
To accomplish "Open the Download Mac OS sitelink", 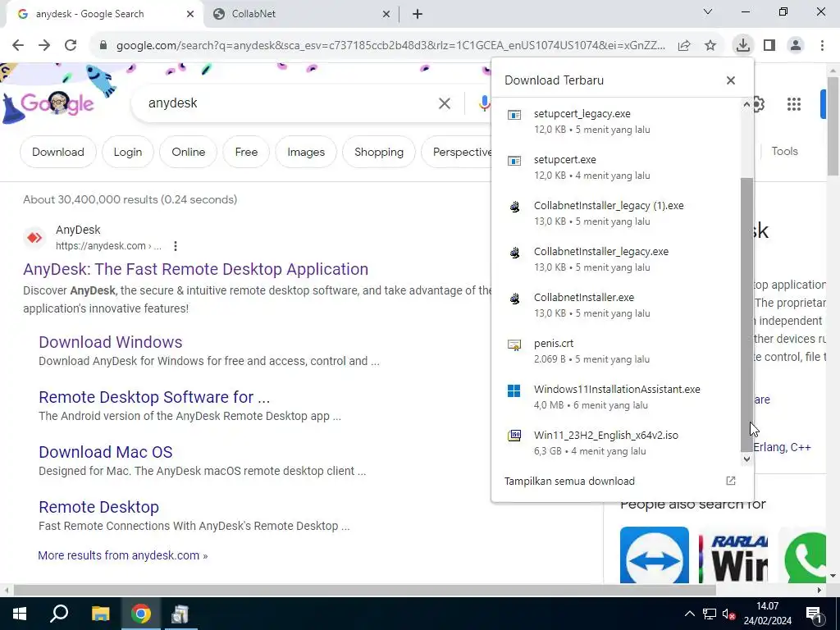I will tap(106, 452).
